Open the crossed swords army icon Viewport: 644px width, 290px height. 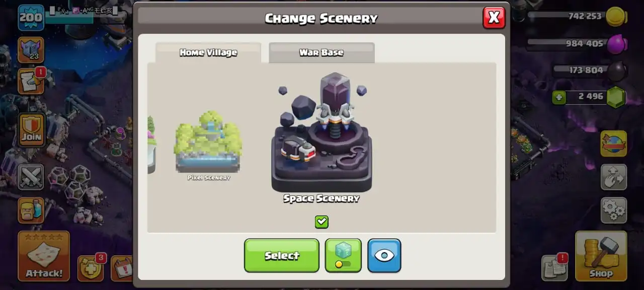31,177
